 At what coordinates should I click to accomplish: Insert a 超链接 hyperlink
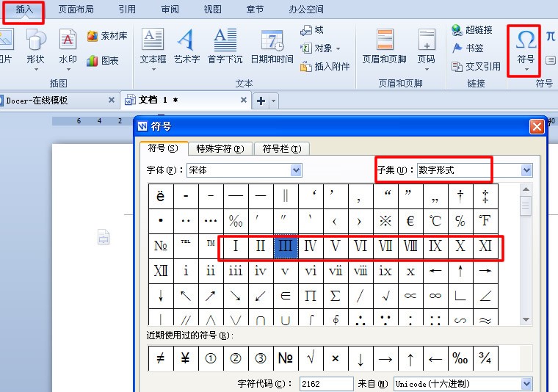point(472,30)
